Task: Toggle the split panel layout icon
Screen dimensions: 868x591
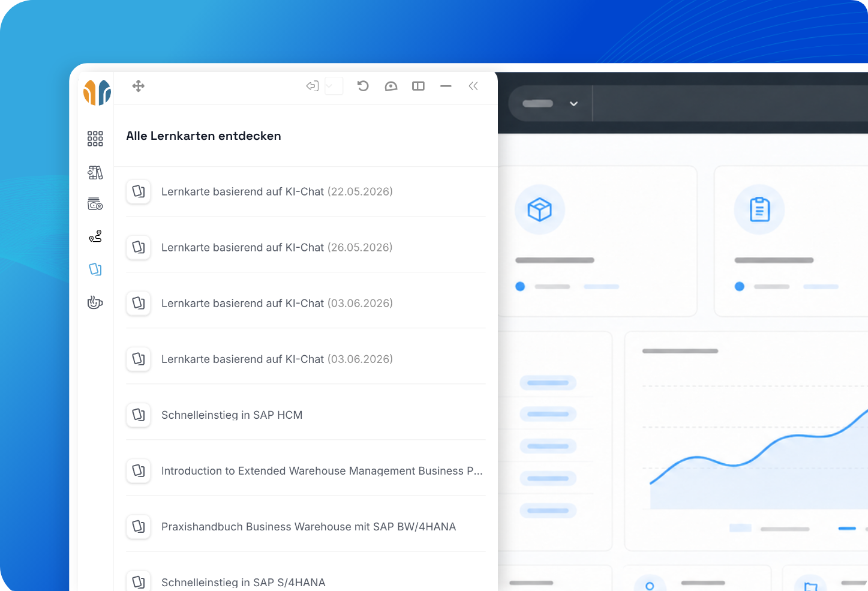Action: click(419, 86)
